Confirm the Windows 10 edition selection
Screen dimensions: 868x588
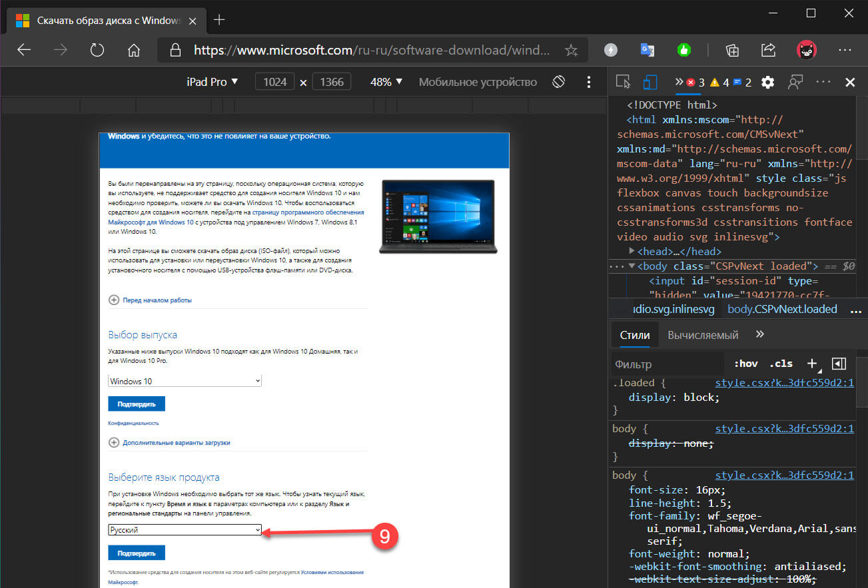pyautogui.click(x=137, y=404)
